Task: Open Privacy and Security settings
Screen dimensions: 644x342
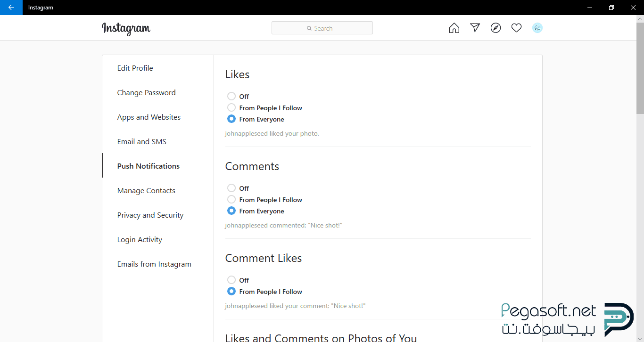Action: [158, 215]
